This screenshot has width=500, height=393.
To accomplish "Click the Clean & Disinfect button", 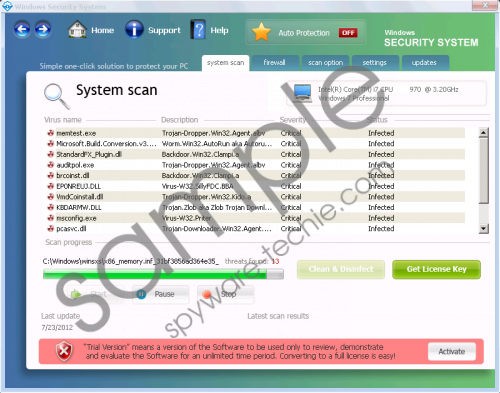I will pyautogui.click(x=341, y=269).
